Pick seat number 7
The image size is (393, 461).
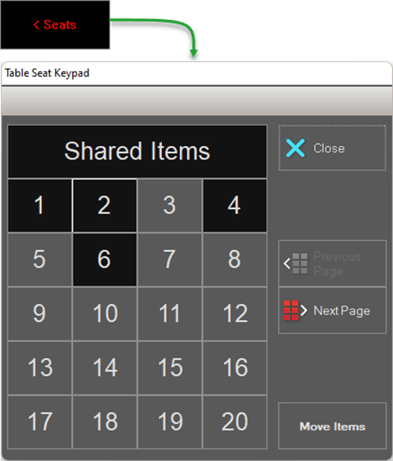click(169, 259)
